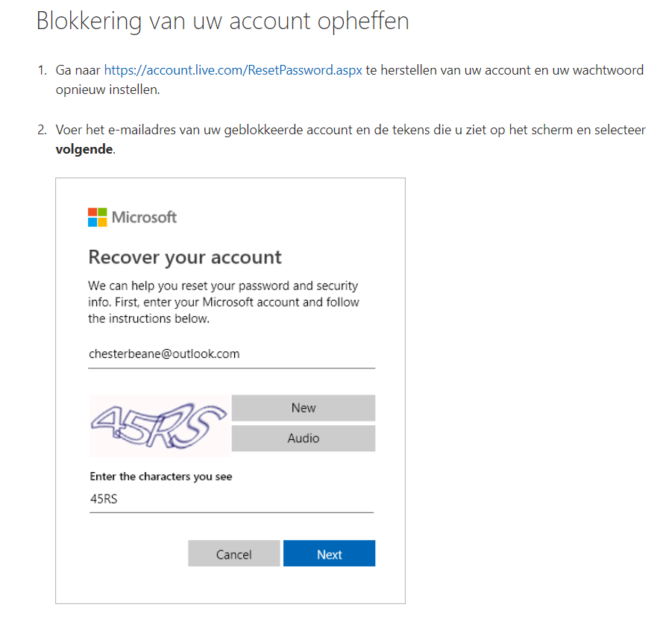Focus the chesterbeane@outlook.com email field
Screen dimensions: 672x631
231,354
